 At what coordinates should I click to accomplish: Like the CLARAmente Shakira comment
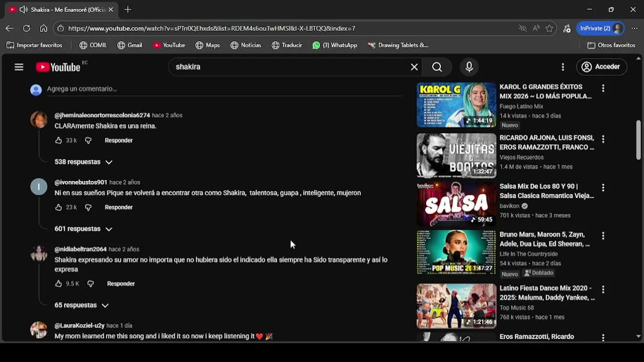(x=58, y=140)
